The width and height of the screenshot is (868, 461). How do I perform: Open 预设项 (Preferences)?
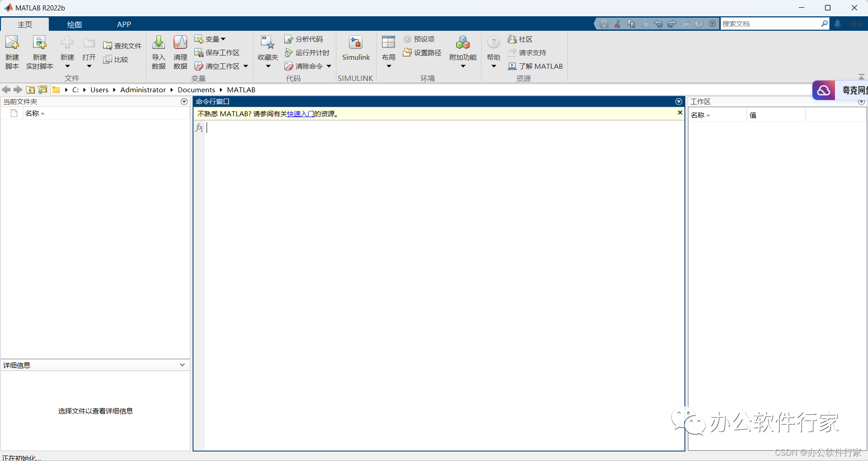pos(419,39)
